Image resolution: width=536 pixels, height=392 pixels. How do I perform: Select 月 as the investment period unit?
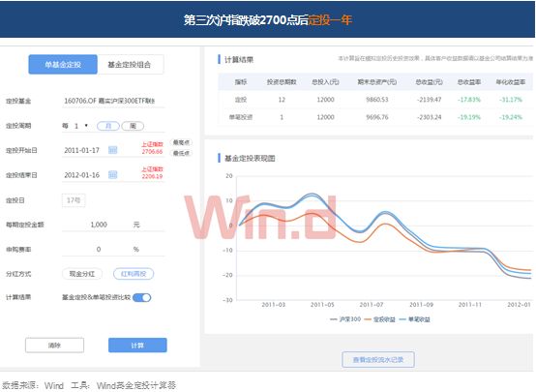(x=108, y=126)
